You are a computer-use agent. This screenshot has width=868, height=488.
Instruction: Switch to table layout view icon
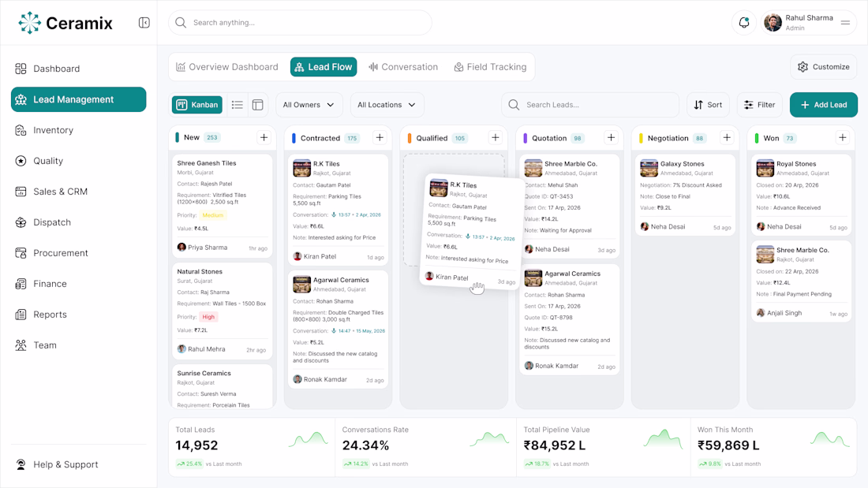coord(257,105)
